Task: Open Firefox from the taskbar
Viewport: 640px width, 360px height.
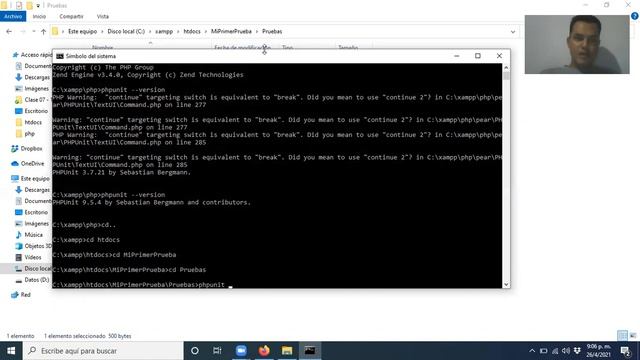Action: [x=264, y=351]
